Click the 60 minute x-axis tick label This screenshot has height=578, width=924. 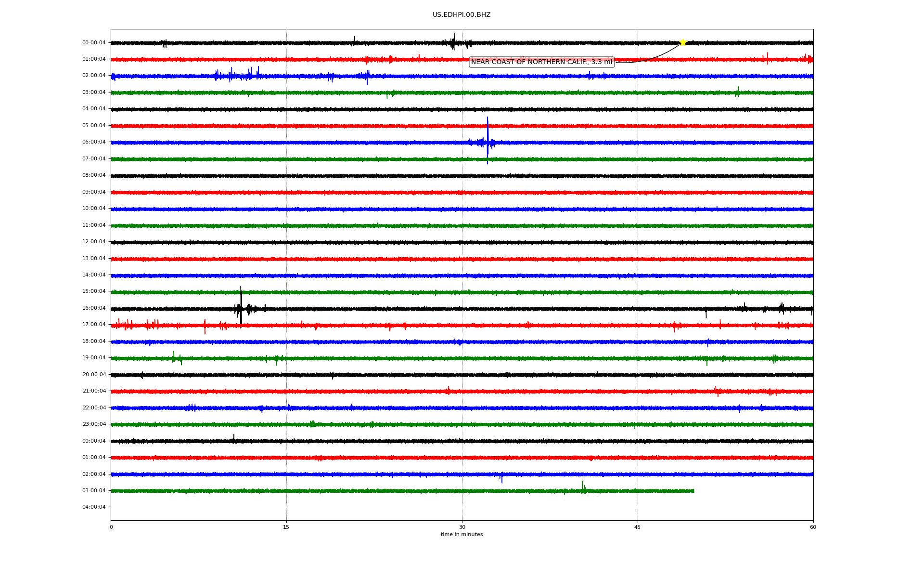pos(813,527)
